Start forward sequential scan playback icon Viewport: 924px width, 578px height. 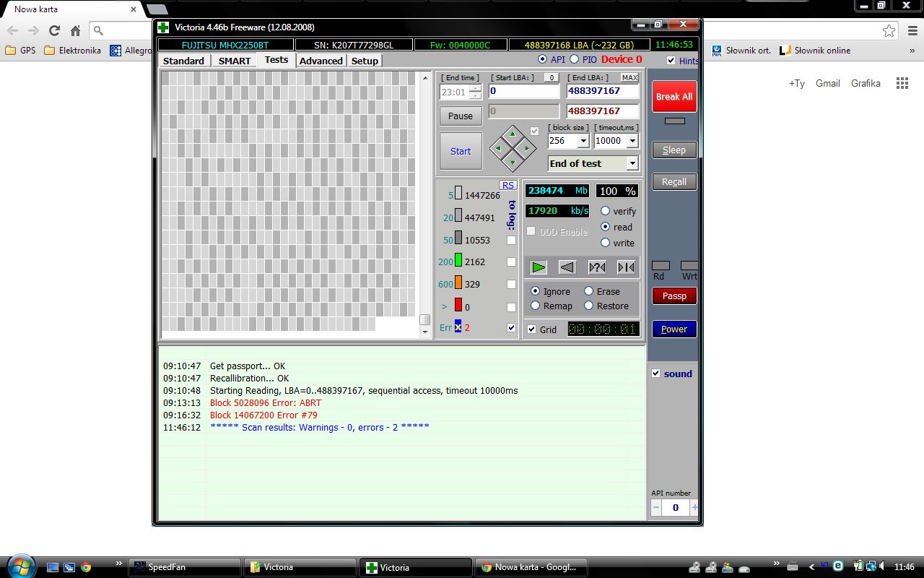[x=539, y=267]
